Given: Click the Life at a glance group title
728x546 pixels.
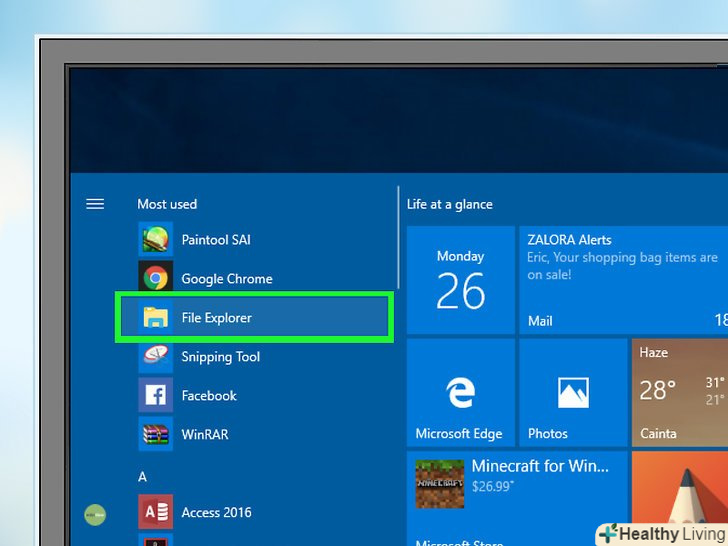Looking at the screenshot, I should click(x=449, y=204).
